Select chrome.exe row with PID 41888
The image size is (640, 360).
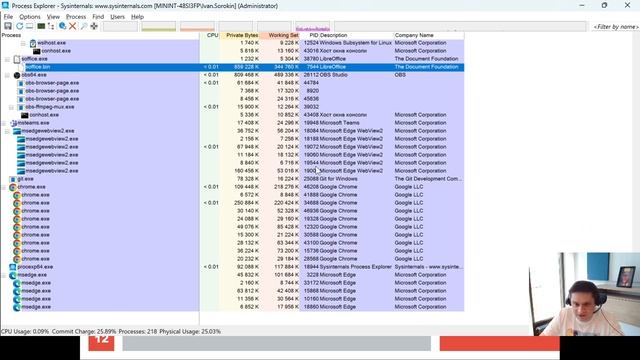[232, 195]
